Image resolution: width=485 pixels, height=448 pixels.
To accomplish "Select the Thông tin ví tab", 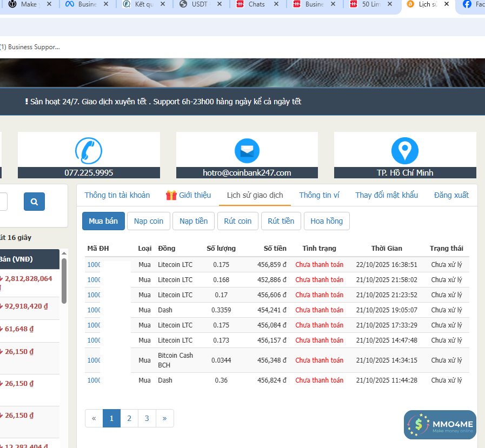I will (x=319, y=195).
